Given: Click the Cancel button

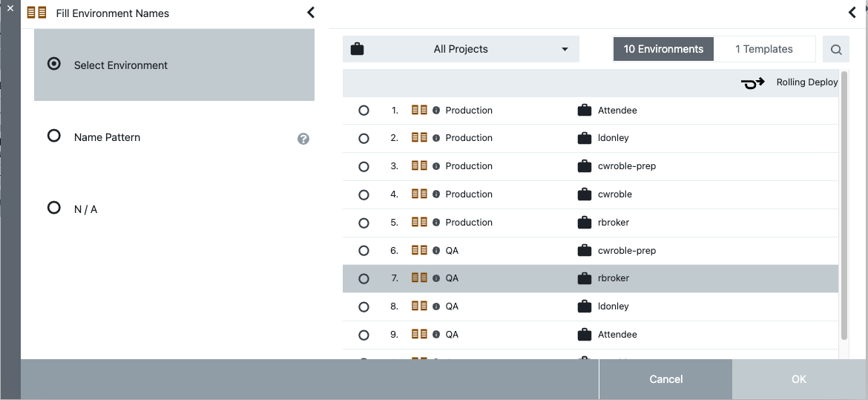Looking at the screenshot, I should point(666,379).
